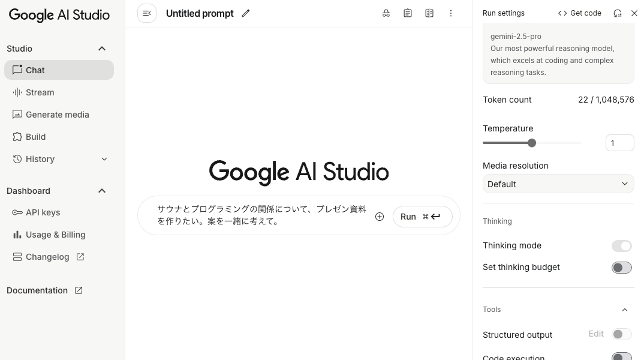Toggle the Structured output switch
The image size is (644, 360).
[x=621, y=334]
